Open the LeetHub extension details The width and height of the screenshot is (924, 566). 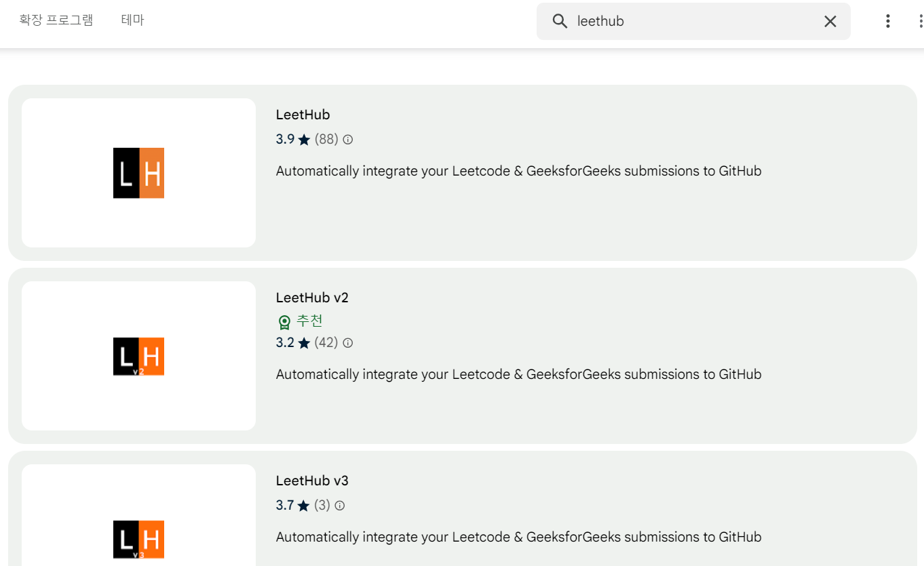coord(303,114)
